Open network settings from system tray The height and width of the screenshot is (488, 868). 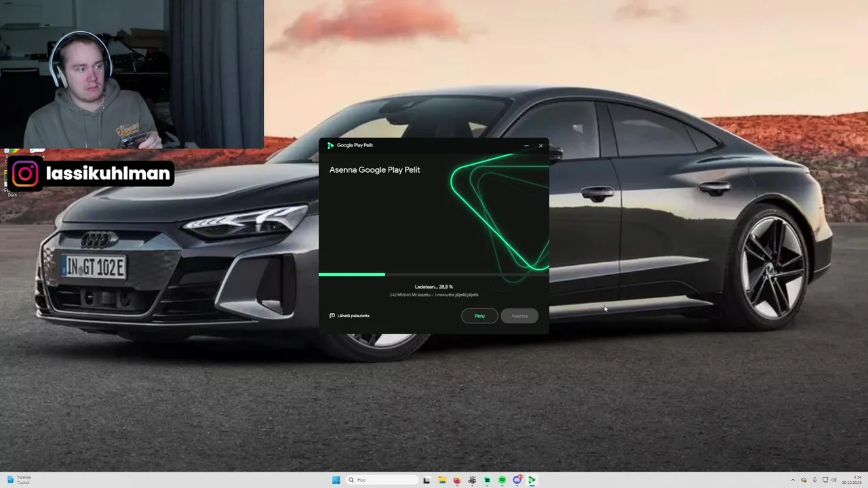click(x=825, y=480)
